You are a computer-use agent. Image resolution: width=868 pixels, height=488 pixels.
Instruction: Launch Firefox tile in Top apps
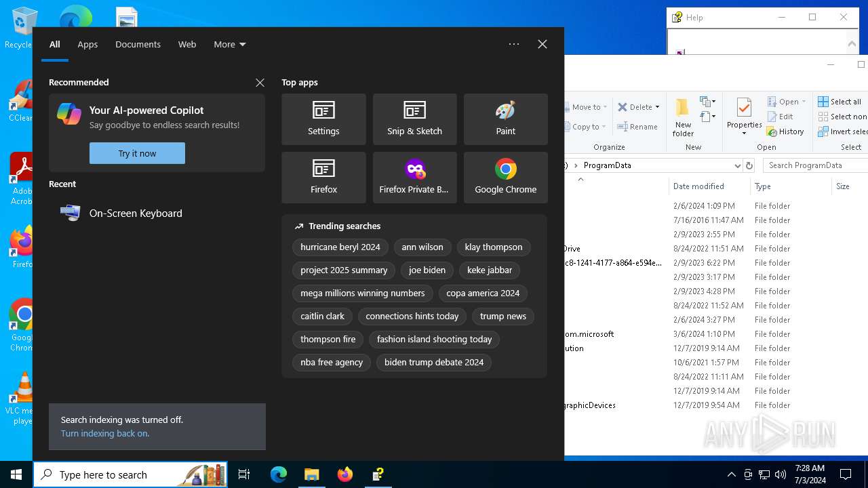[x=323, y=178]
